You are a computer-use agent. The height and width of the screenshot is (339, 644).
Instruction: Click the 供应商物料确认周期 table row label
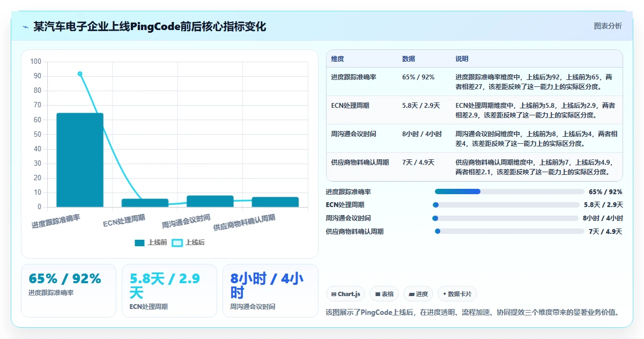coord(360,163)
